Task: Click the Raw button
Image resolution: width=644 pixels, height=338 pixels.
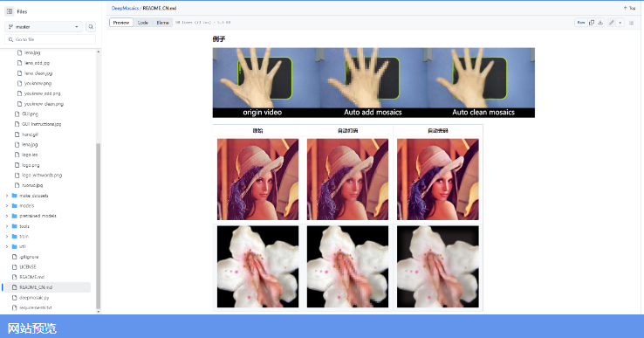Action: click(x=581, y=23)
